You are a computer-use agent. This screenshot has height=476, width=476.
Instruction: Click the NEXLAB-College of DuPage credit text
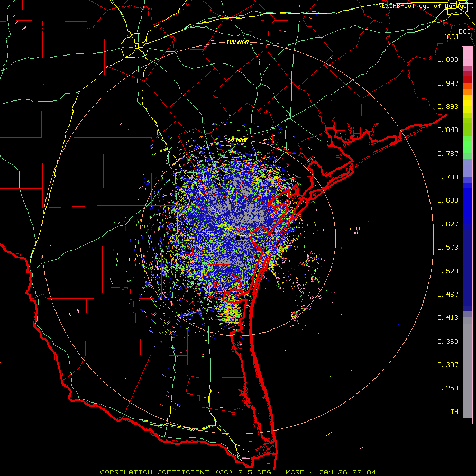click(426, 6)
